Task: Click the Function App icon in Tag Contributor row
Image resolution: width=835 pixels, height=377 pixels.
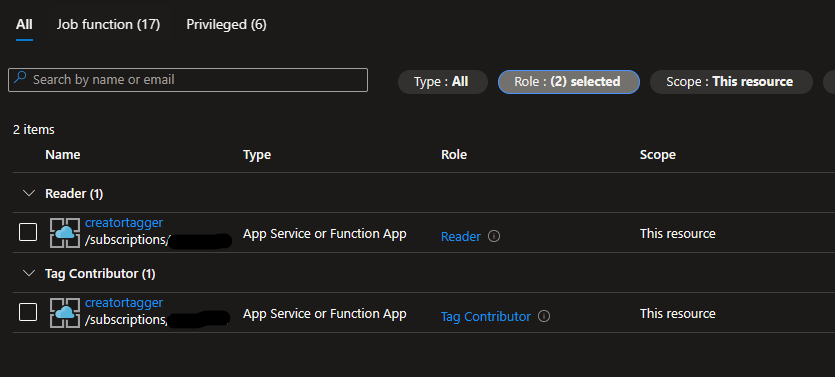Action: point(65,313)
